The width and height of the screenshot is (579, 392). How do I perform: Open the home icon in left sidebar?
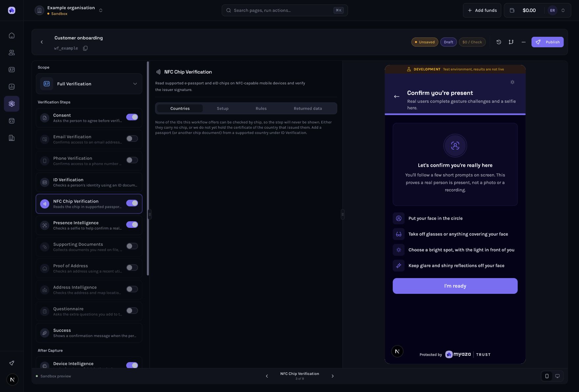click(12, 35)
